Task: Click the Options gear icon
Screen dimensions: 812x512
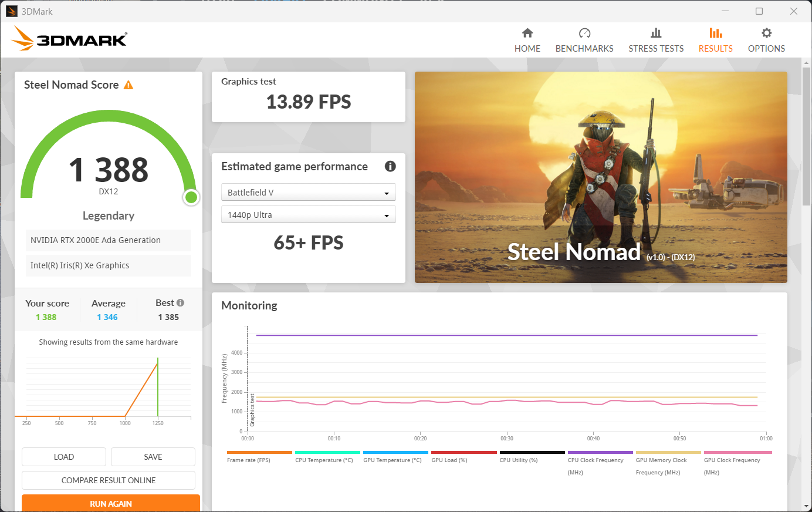Action: point(766,33)
